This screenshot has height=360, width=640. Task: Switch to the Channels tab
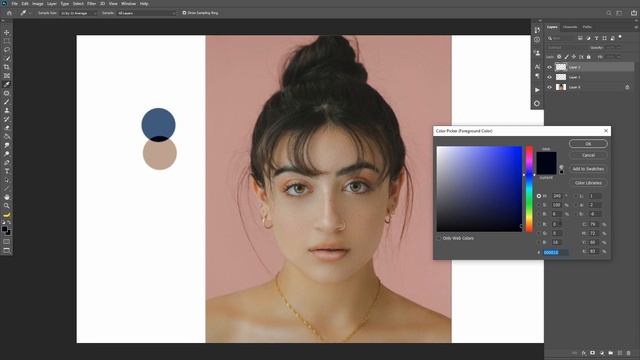[570, 27]
